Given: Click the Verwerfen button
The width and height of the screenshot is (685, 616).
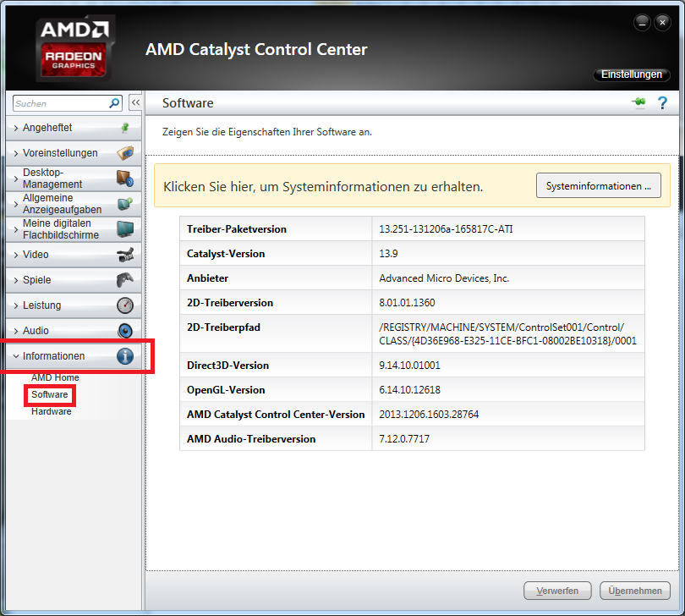Looking at the screenshot, I should tap(557, 591).
